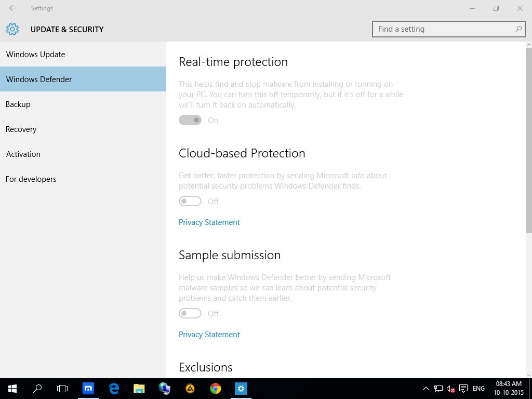Open Privacy Statement under Cloud-based Protection

(209, 222)
